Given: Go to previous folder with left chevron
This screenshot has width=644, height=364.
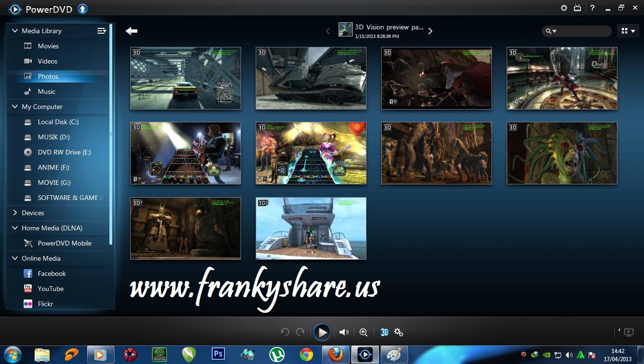Looking at the screenshot, I should coord(328,31).
